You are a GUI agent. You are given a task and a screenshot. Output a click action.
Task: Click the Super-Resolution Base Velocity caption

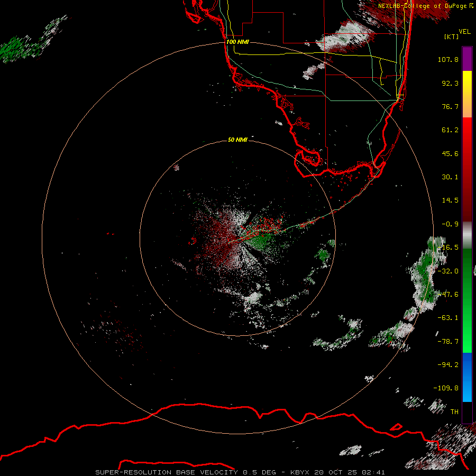[x=240, y=472]
